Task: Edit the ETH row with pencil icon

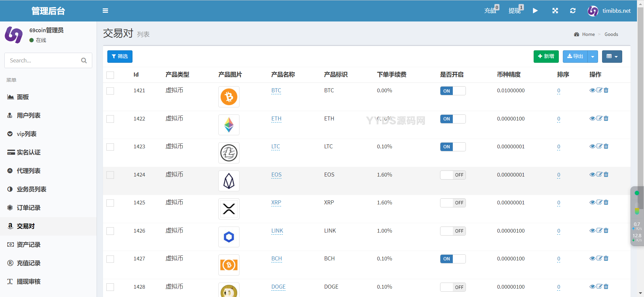Action: [x=599, y=118]
